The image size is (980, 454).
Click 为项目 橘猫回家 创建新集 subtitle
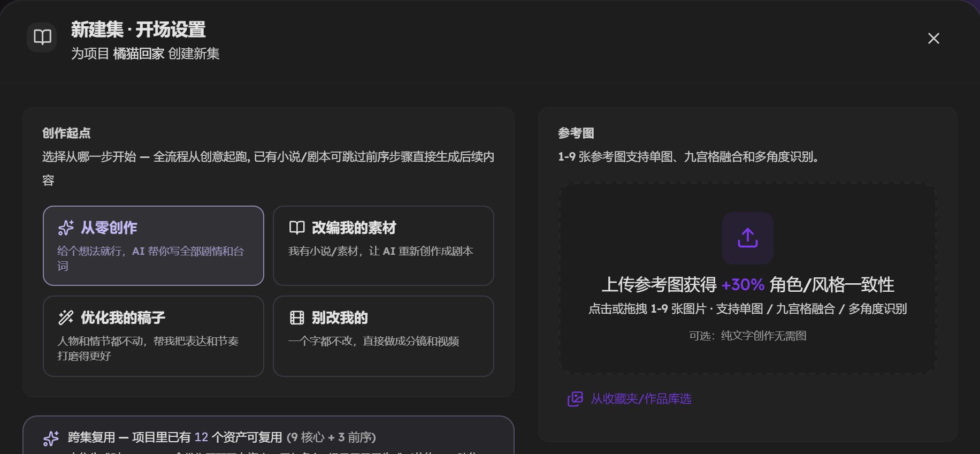coord(146,54)
